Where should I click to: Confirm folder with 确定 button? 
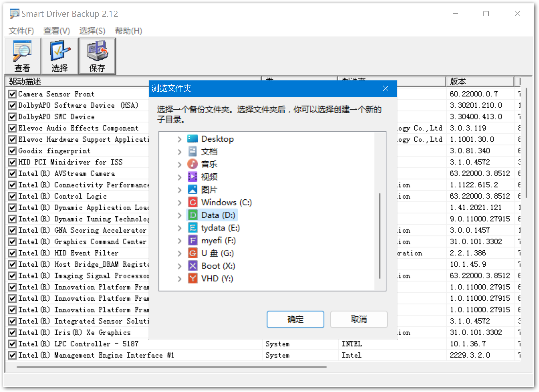[x=295, y=319]
